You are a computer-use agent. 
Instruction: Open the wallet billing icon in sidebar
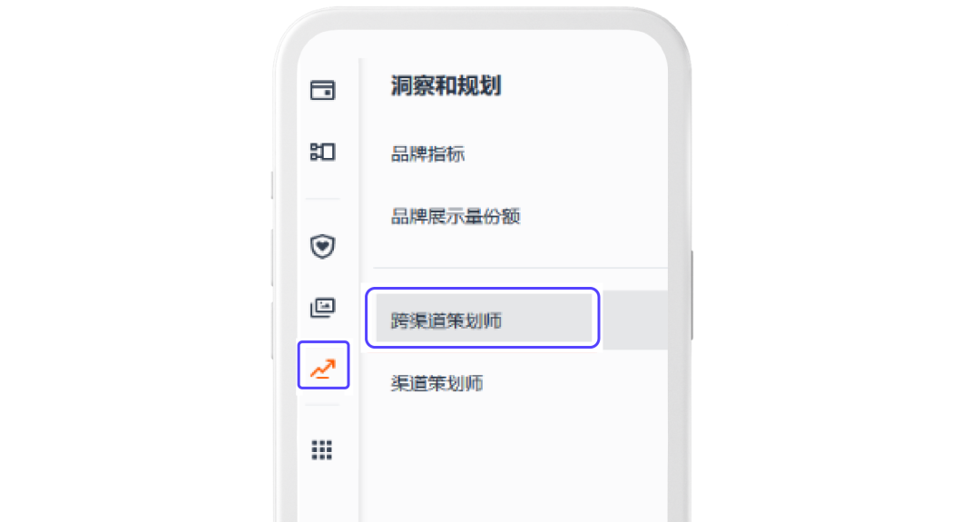(x=322, y=90)
